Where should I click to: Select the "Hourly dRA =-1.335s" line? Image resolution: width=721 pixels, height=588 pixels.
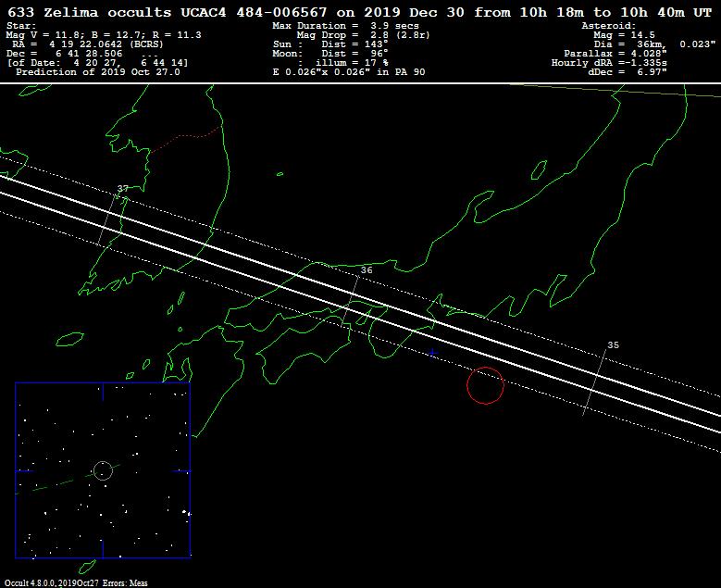coord(609,63)
